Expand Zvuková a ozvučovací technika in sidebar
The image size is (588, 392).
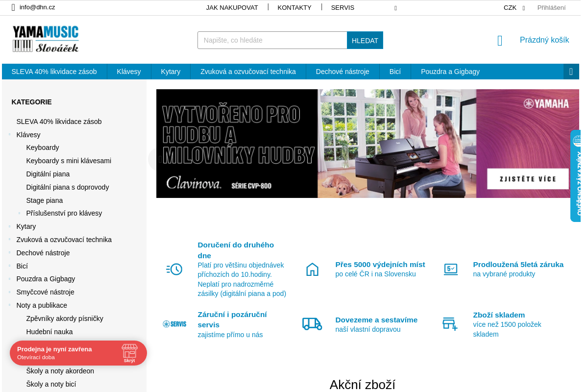click(x=9, y=240)
